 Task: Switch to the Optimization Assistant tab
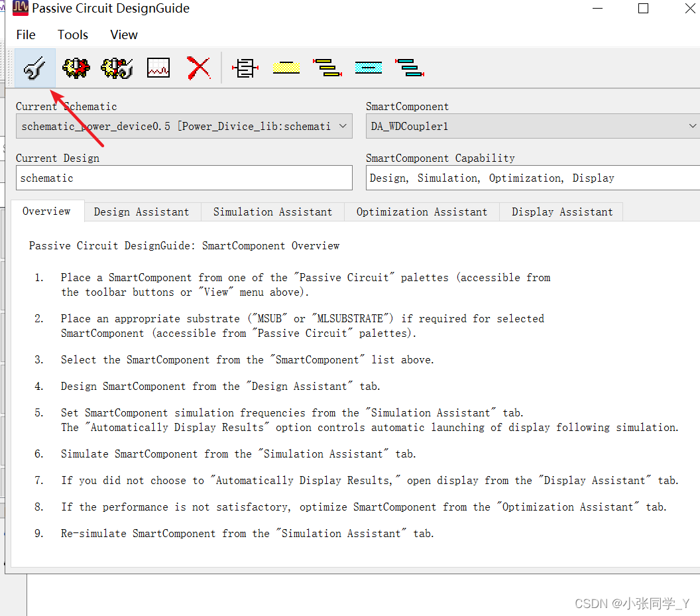point(422,212)
